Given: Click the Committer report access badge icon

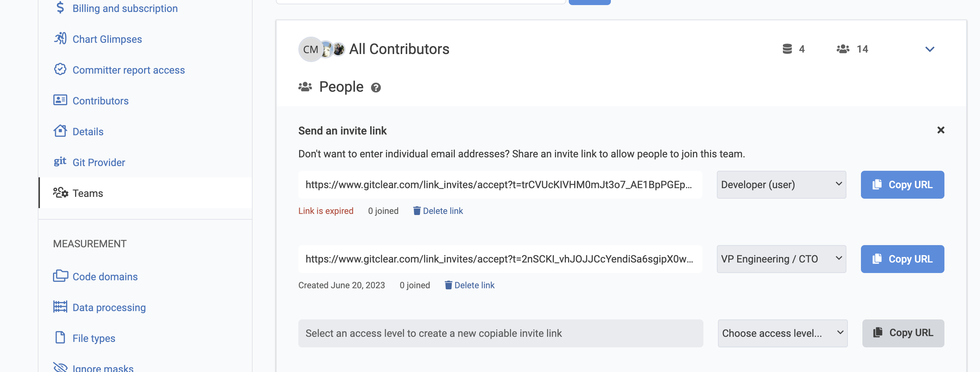Looking at the screenshot, I should coord(60,70).
